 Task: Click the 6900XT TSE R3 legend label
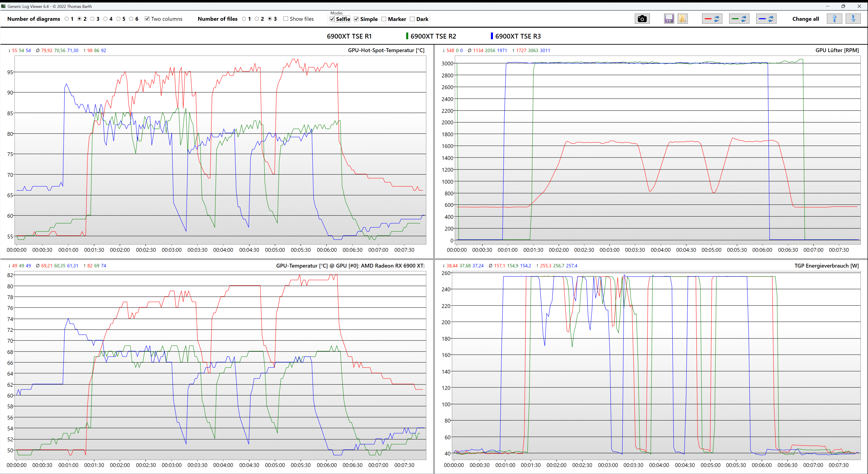pos(518,36)
